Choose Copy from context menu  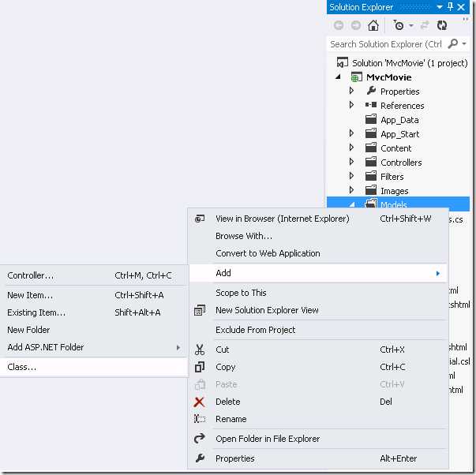click(318, 367)
